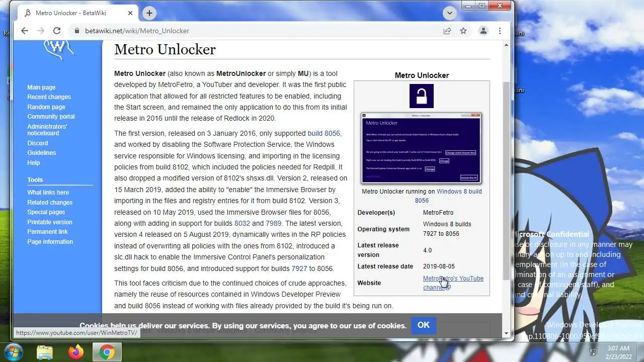Click the network tray icon
Screen dimensions: 644x362
pos(594,352)
